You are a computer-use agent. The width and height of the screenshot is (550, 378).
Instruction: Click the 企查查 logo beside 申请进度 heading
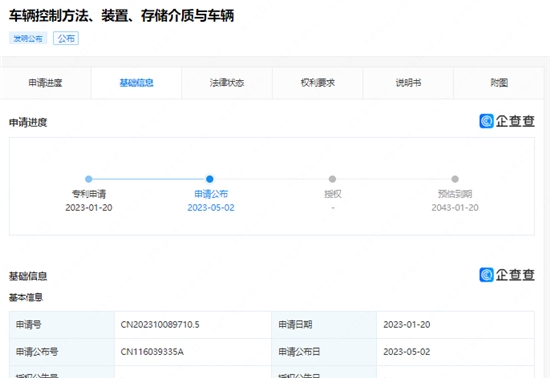(507, 121)
